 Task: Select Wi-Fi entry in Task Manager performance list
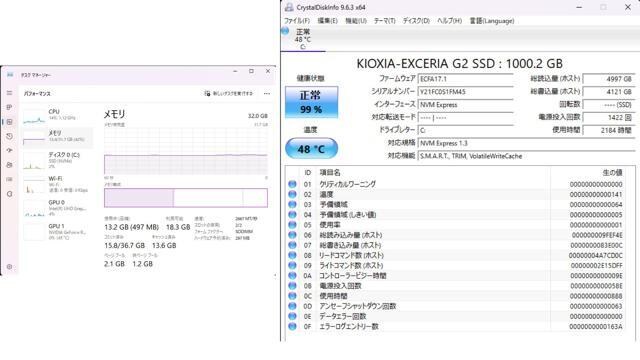tap(57, 184)
